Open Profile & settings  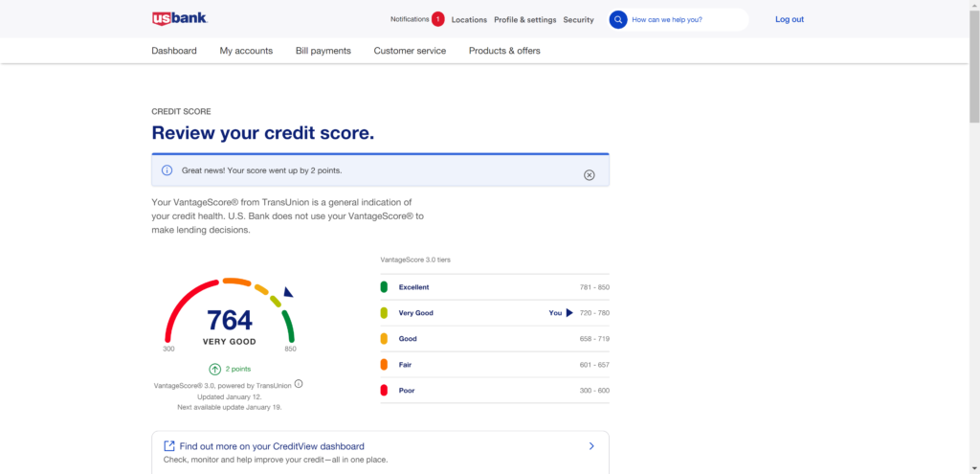click(524, 20)
